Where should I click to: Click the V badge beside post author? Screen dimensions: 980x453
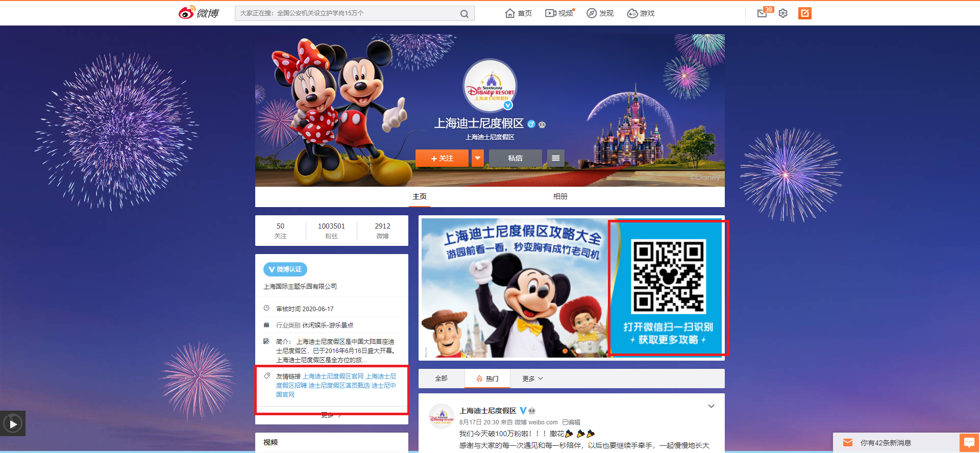coord(523,411)
